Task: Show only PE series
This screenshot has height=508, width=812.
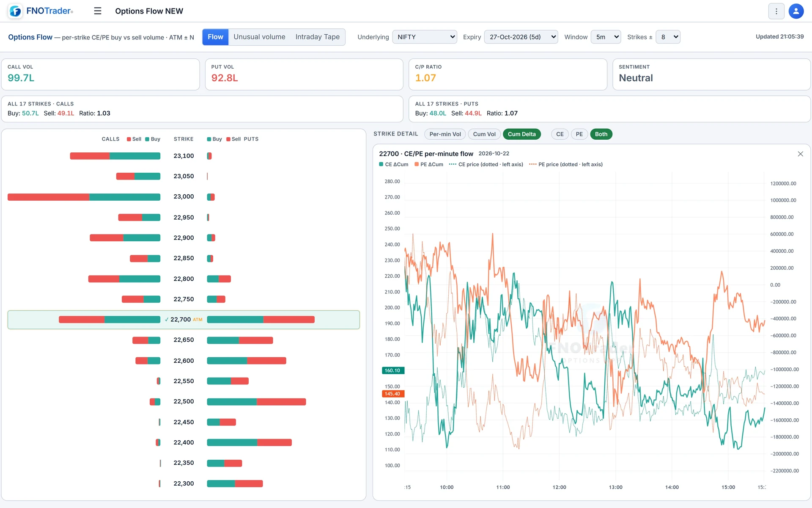Action: click(579, 134)
